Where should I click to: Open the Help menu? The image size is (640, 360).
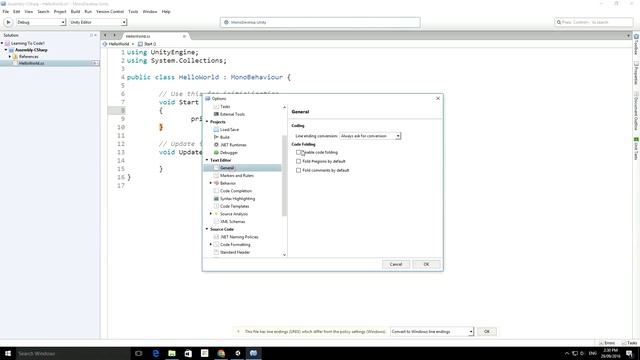coord(166,12)
